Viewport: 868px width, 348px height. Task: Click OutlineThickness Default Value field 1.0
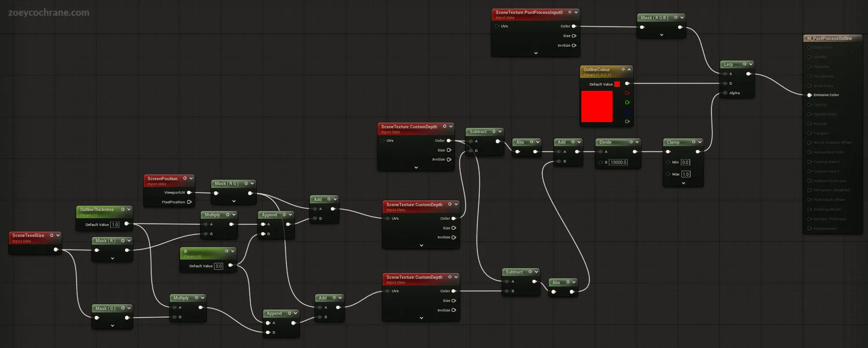pyautogui.click(x=114, y=225)
